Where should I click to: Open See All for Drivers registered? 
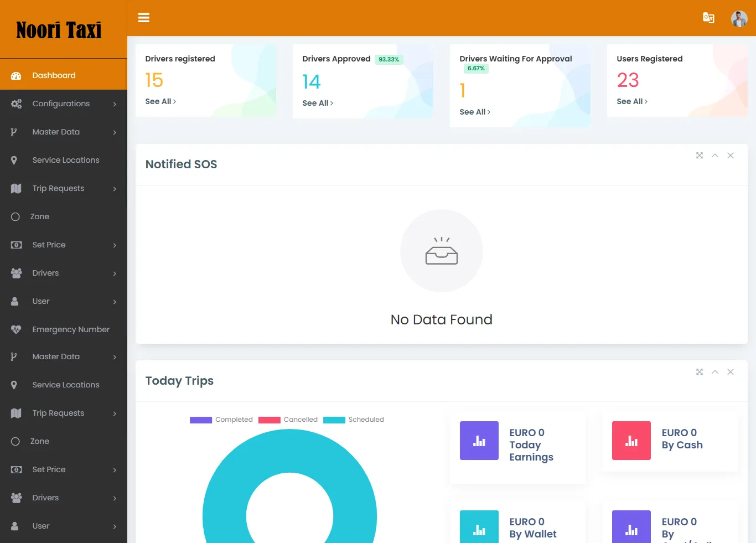coord(160,101)
